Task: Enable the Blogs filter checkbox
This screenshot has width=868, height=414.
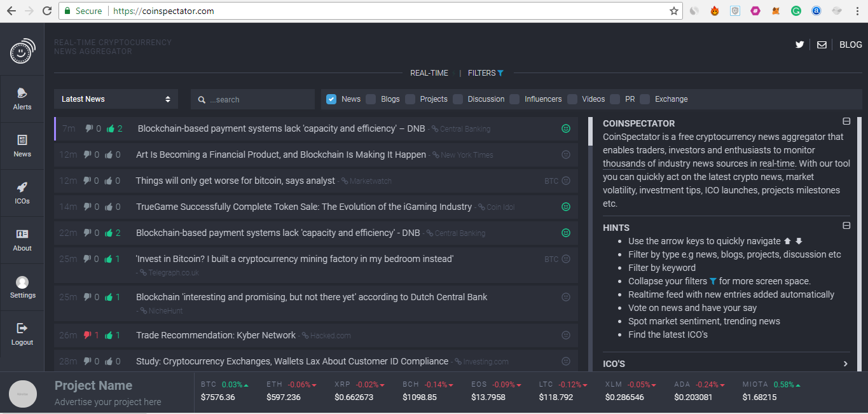Action: click(371, 99)
